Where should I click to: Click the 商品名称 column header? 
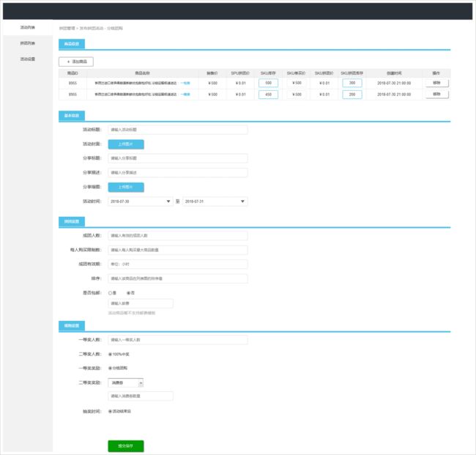click(142, 73)
